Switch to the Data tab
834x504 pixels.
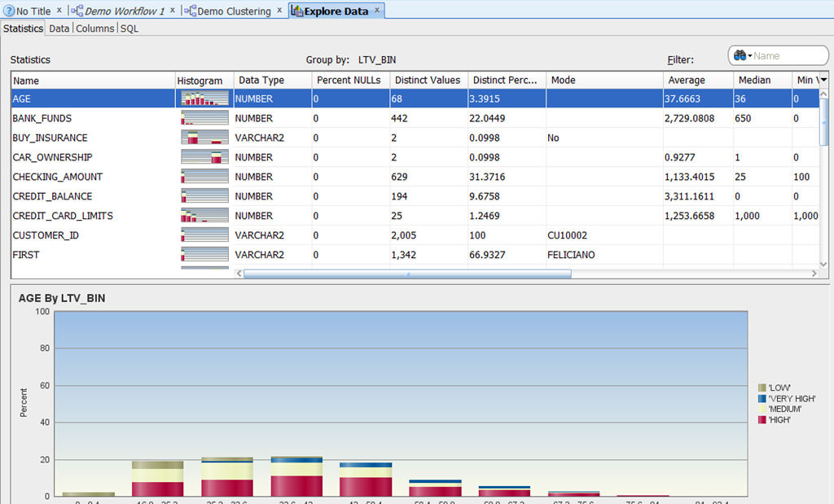point(59,28)
